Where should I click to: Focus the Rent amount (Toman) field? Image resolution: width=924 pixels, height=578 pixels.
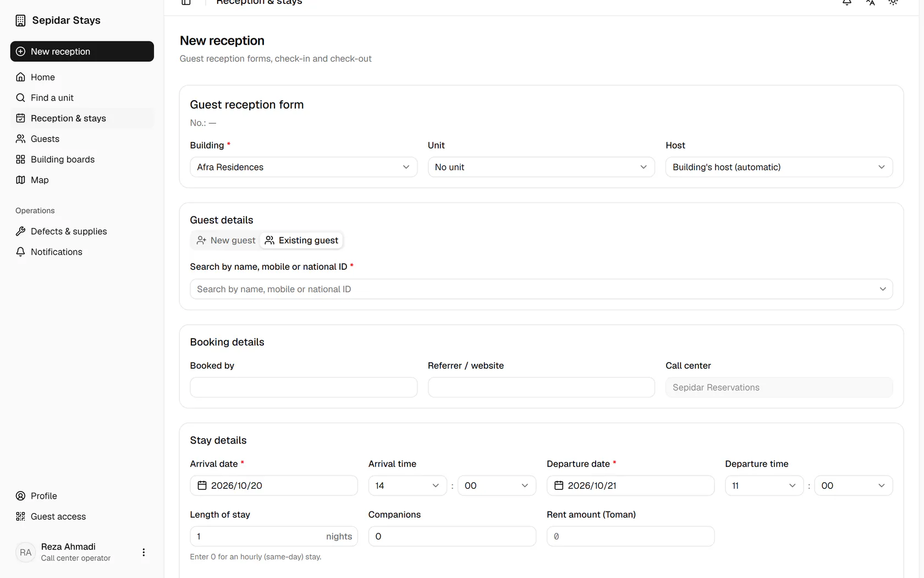pyautogui.click(x=630, y=536)
